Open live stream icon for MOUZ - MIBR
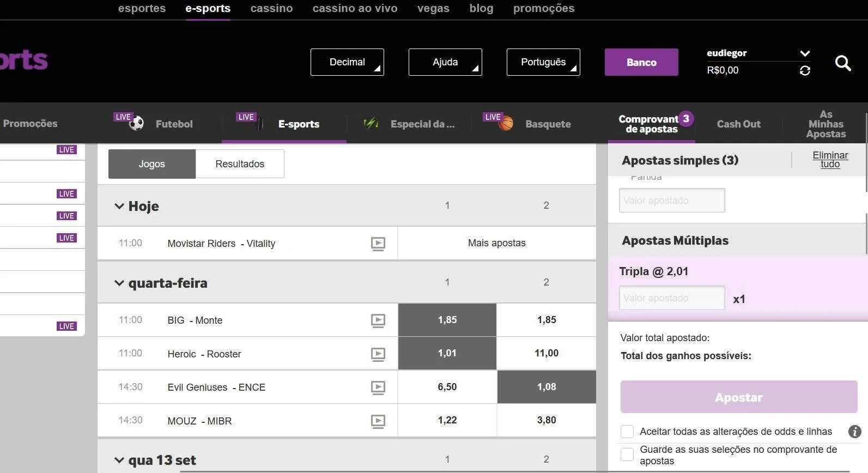868x473 pixels. point(378,421)
